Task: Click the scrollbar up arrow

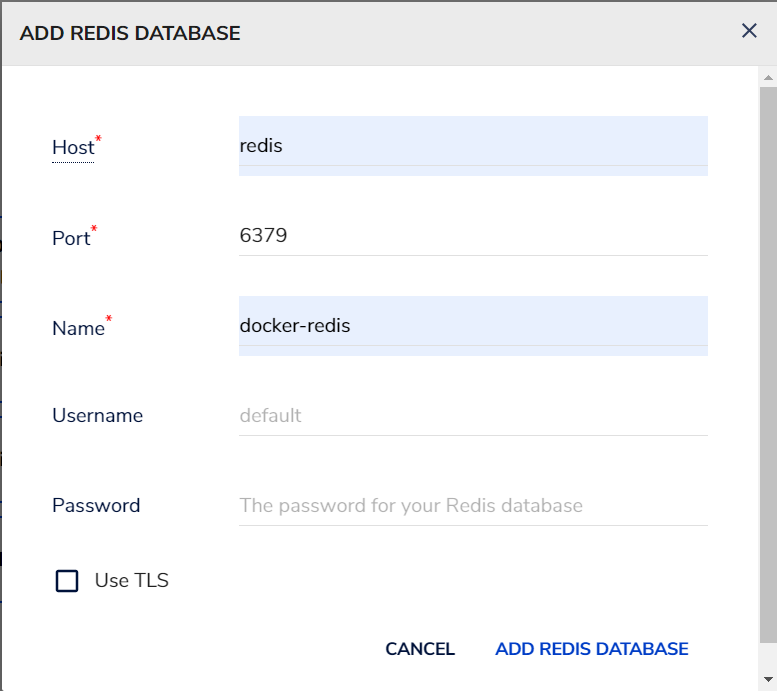Action: (768, 77)
